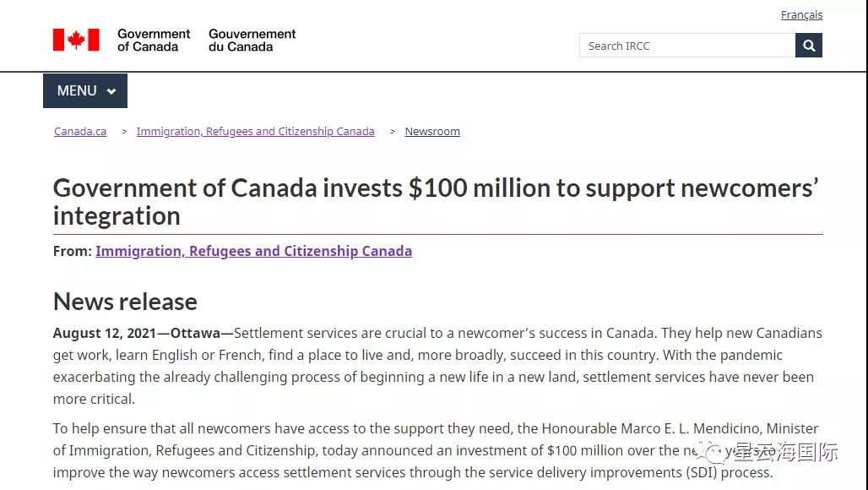
Task: Go to Immigration, Refugees and Citizenship Canada breadcrumb
Action: [255, 132]
